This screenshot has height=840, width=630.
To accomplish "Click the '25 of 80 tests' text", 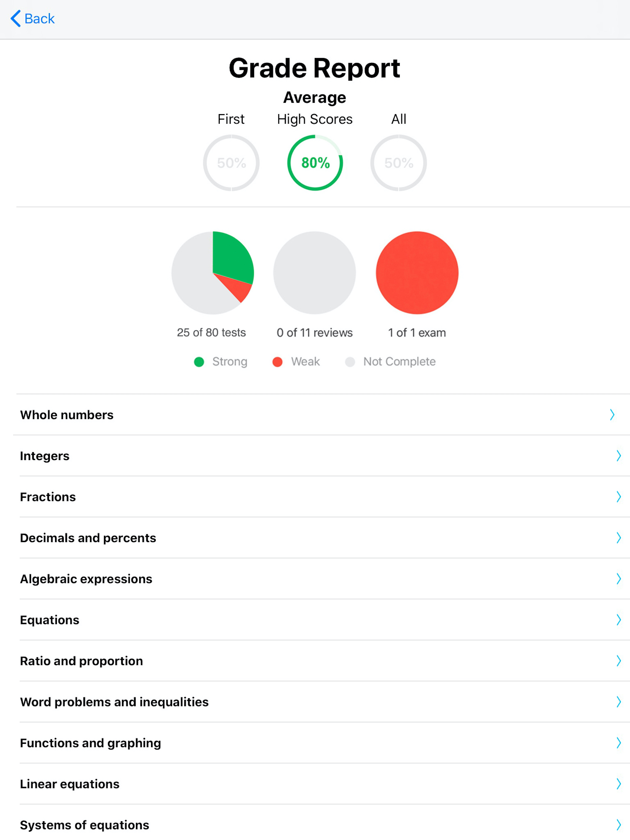I will click(211, 333).
